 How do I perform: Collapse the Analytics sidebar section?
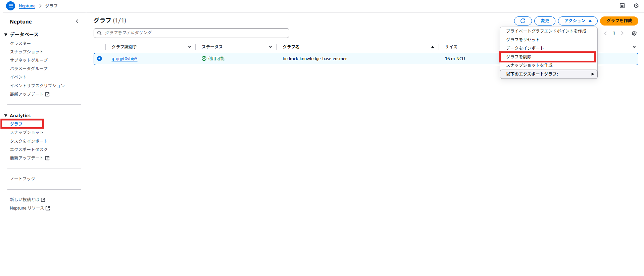pyautogui.click(x=6, y=116)
